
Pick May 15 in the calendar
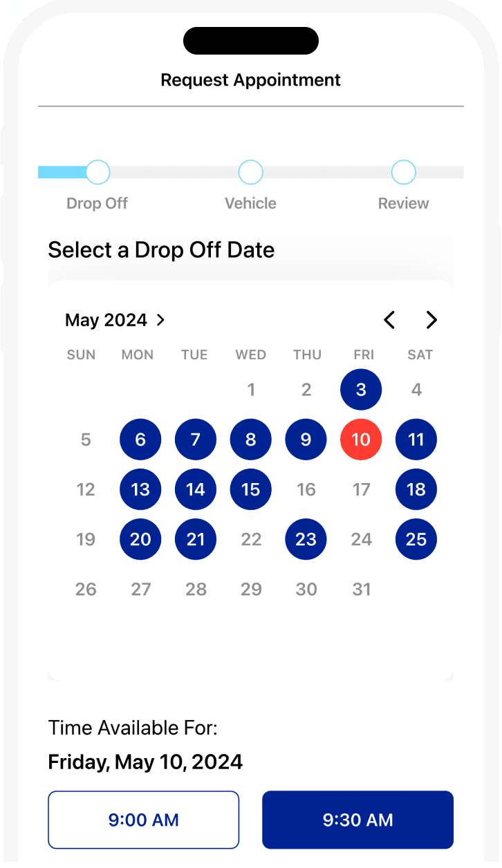coord(250,489)
